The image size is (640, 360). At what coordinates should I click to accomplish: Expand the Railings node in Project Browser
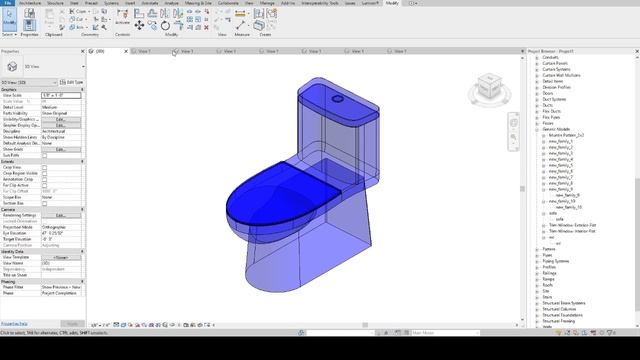coord(537,273)
